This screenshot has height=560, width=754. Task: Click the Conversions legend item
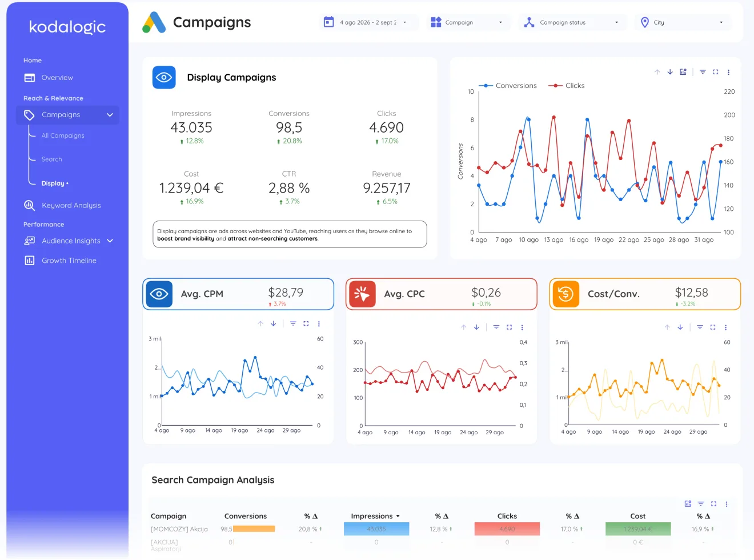click(x=508, y=86)
